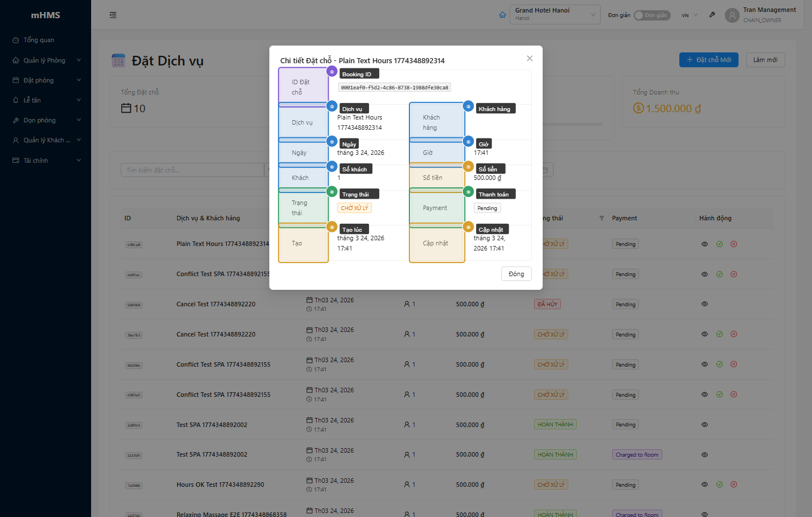
Task: Open the theme customization wrench icon
Action: (712, 14)
